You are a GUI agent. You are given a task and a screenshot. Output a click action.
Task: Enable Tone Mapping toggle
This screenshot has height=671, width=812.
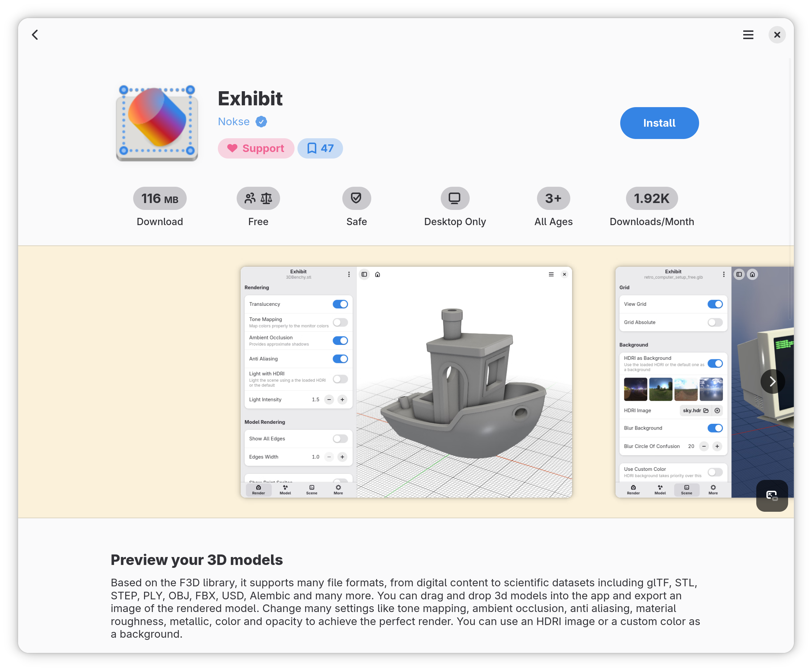[x=340, y=322]
